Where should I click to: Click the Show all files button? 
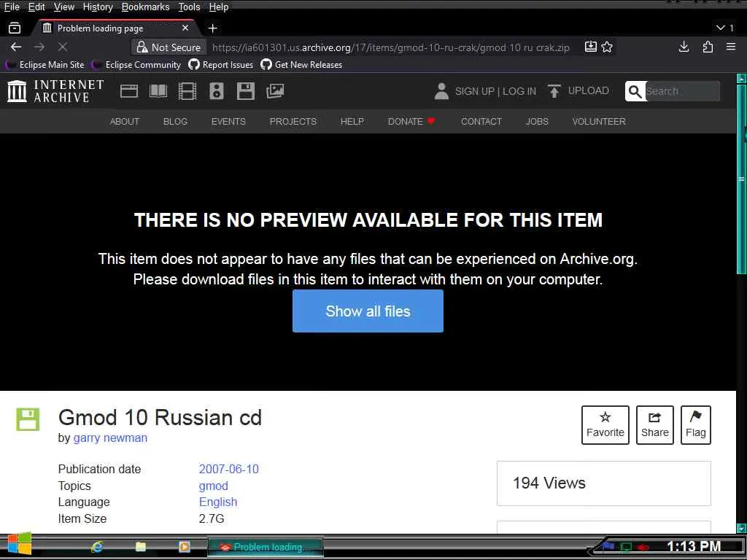coord(368,311)
